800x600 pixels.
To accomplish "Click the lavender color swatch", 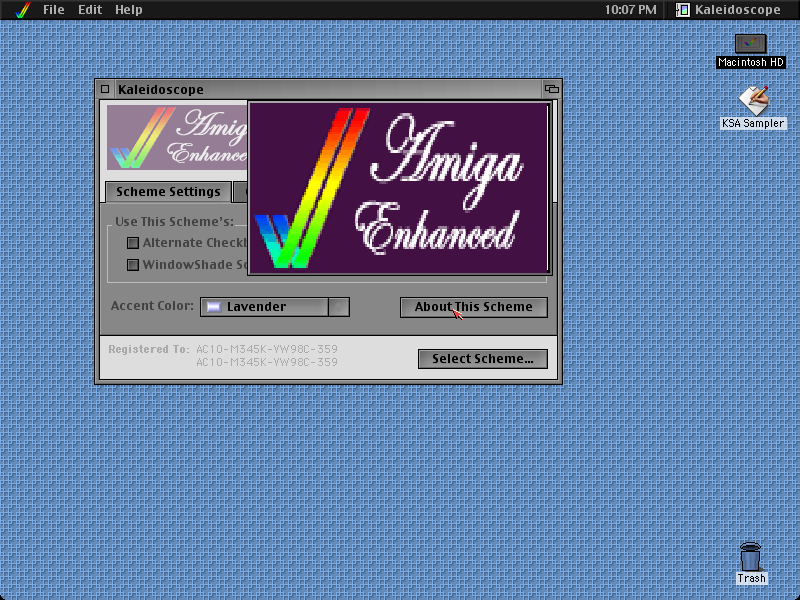I will 213,307.
